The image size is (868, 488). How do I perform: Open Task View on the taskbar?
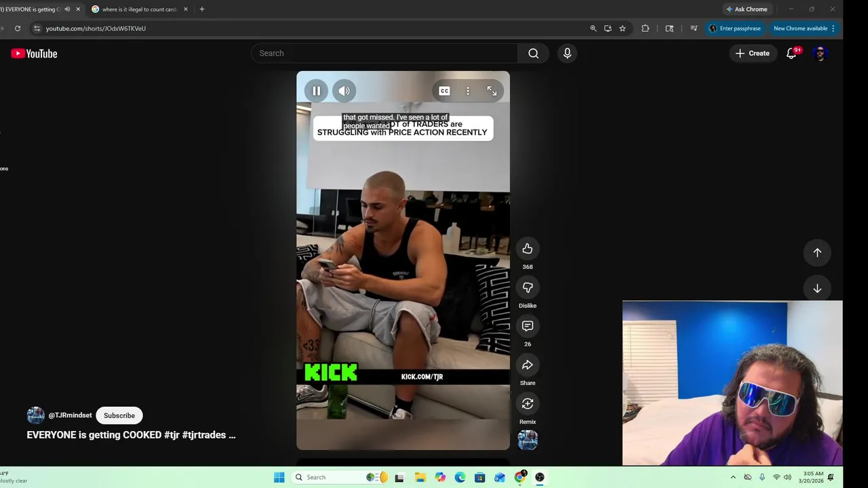click(399, 477)
